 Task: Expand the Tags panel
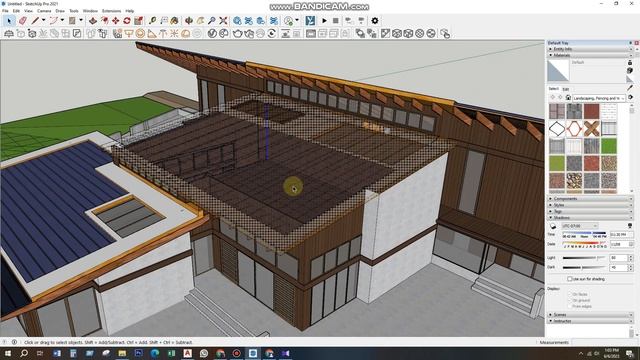coord(590,211)
